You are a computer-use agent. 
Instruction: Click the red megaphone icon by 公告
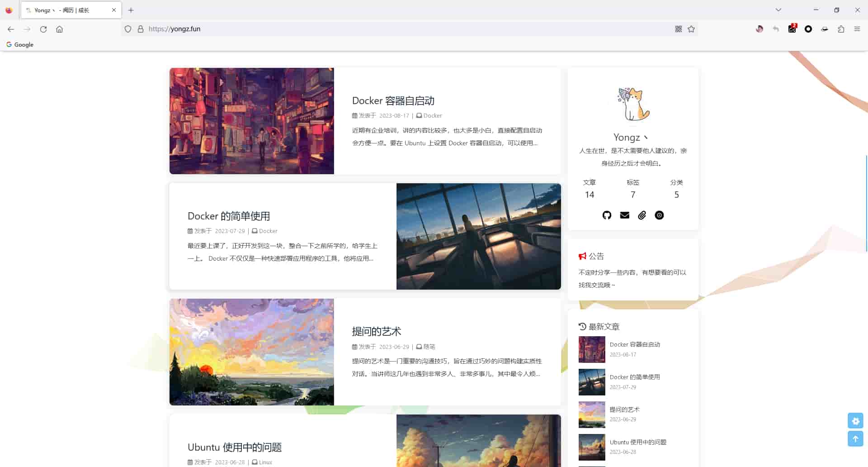(582, 256)
